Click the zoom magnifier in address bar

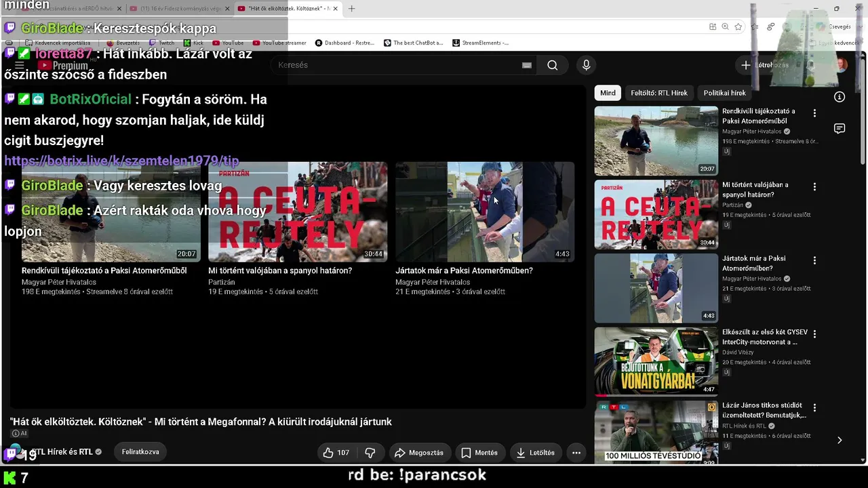coord(725,26)
